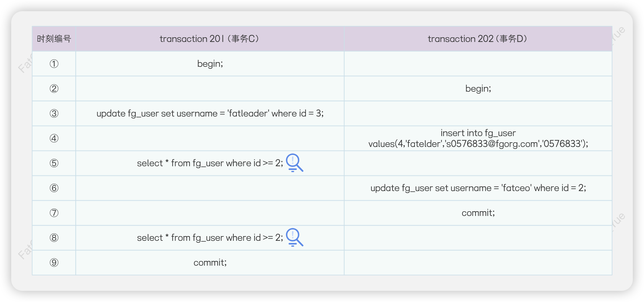Click the update 'fatleader' where id = 3 statement
Viewport: 644px width, 302px height.
(210, 113)
